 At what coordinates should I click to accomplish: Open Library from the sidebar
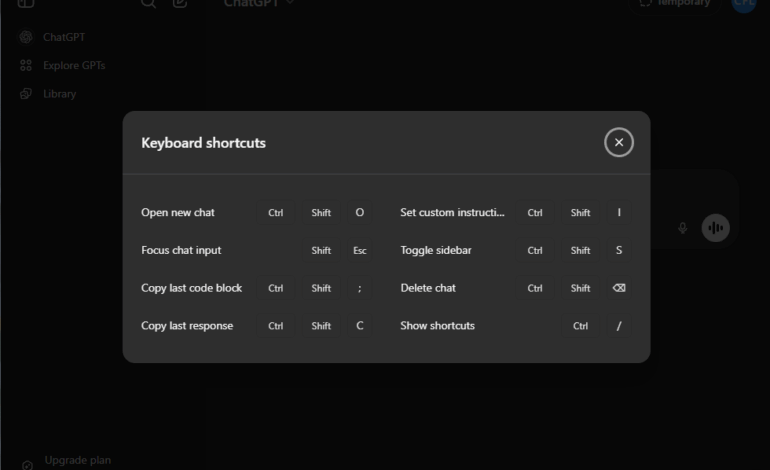pos(59,94)
